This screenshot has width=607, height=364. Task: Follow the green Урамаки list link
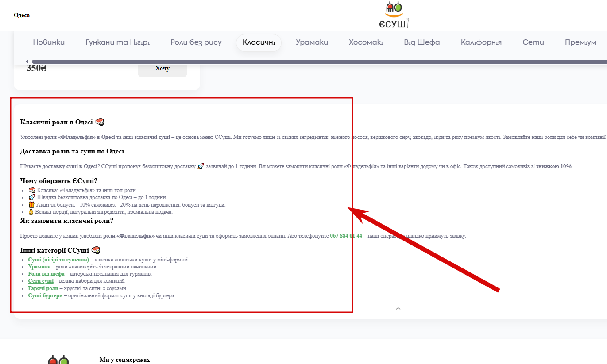[39, 267]
